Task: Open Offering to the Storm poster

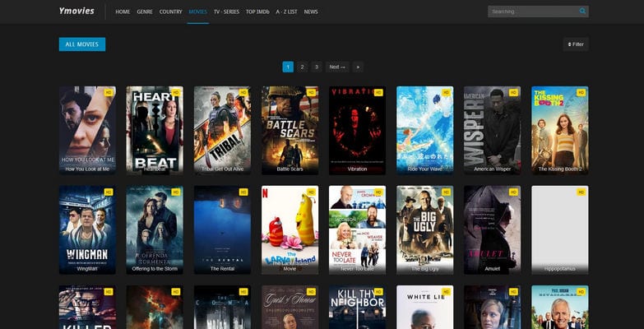Action: [155, 230]
